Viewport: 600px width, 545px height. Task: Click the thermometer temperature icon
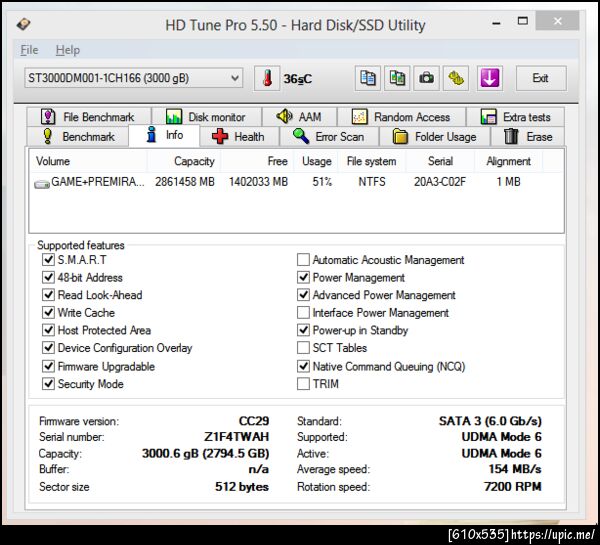tap(267, 78)
